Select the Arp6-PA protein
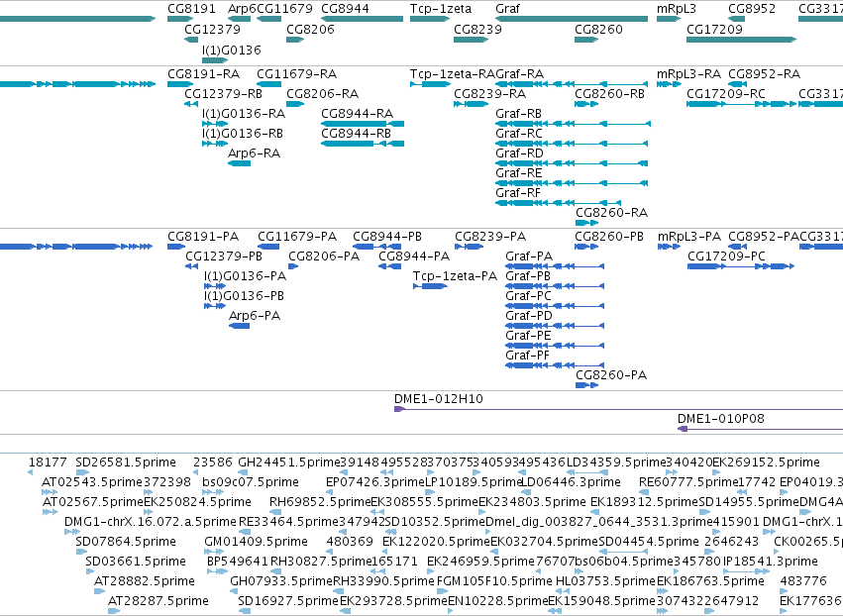843x616 pixels. point(240,326)
